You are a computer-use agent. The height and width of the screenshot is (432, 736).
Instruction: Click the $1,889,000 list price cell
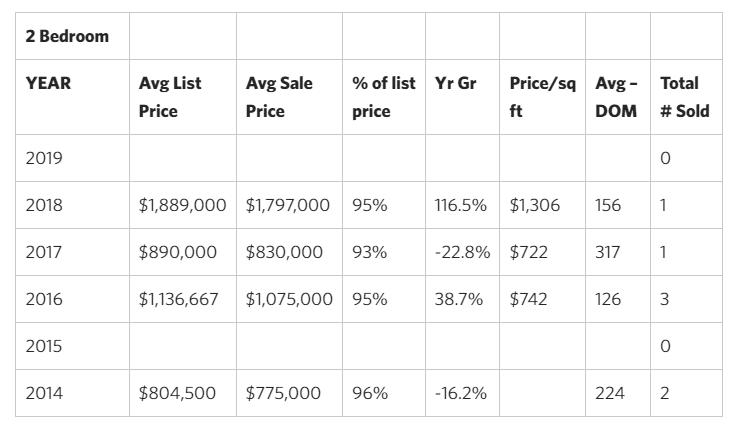click(x=183, y=205)
